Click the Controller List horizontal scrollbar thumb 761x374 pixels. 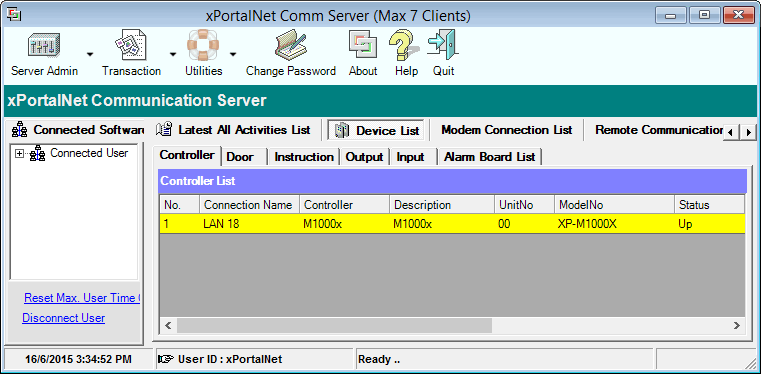[x=334, y=325]
